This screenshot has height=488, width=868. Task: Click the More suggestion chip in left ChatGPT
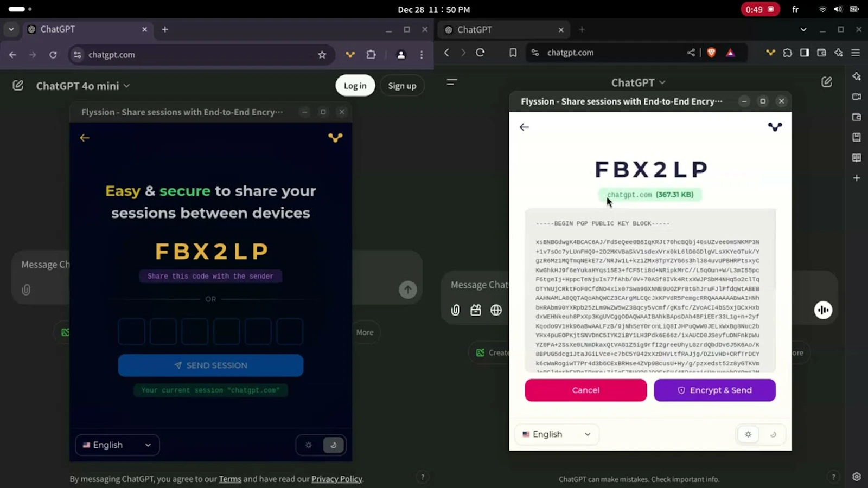click(365, 332)
